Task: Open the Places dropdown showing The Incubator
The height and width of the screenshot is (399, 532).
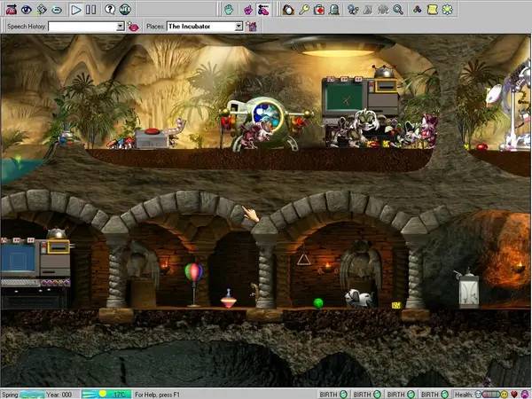Action: [x=239, y=27]
